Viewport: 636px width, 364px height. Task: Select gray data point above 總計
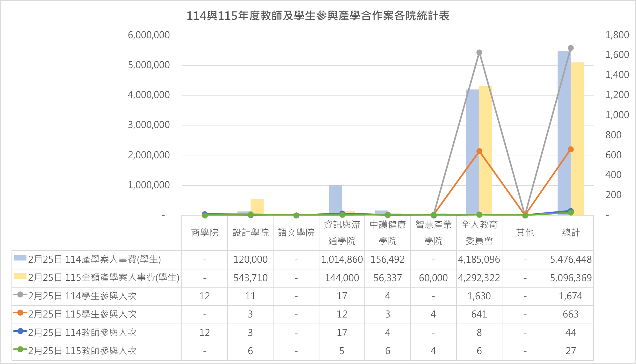click(571, 48)
